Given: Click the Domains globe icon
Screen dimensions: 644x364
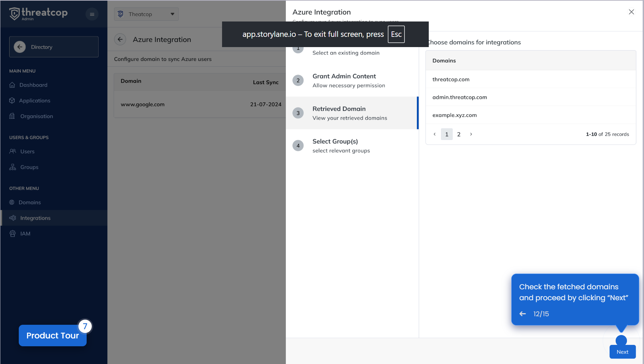Looking at the screenshot, I should [12, 202].
